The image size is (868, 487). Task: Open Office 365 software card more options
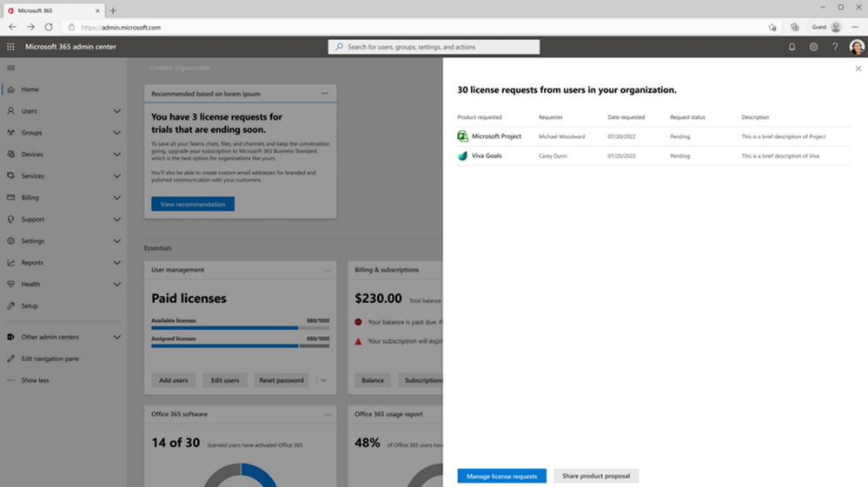click(328, 415)
